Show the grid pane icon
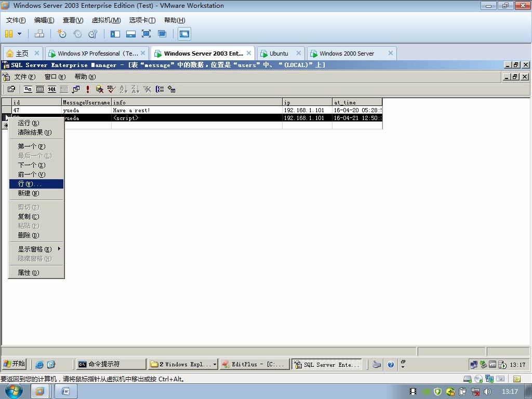Screen dimensions: 532x399 click(40, 89)
